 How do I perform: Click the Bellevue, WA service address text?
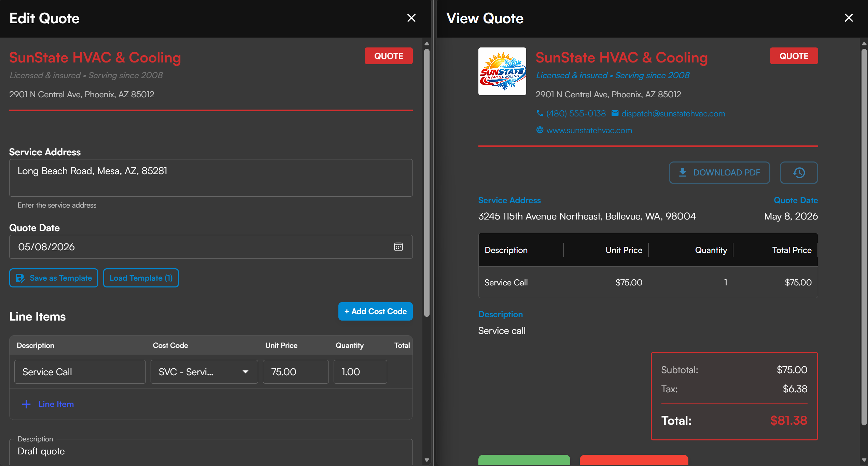pos(587,216)
